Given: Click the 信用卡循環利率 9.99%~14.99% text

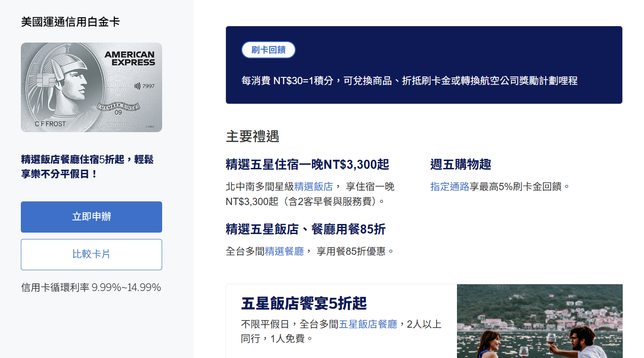Looking at the screenshot, I should point(91,287).
